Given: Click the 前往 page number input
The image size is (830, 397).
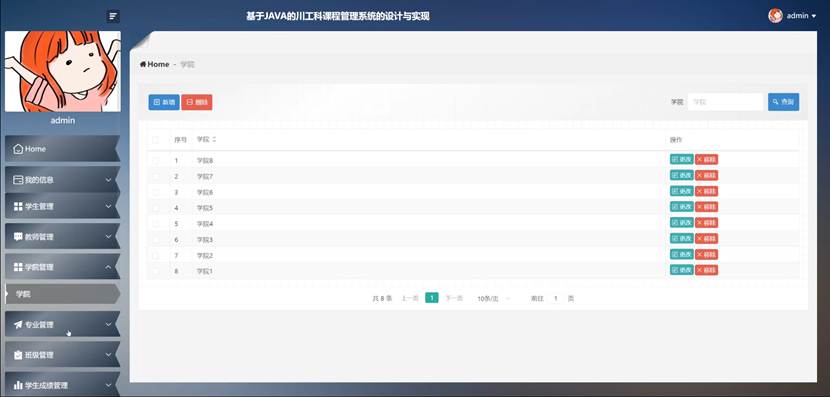Looking at the screenshot, I should 556,299.
